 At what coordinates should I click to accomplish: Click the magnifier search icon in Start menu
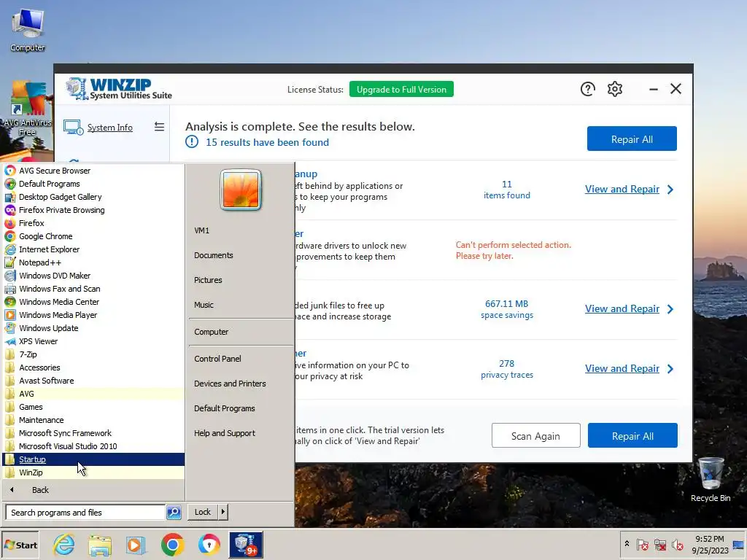coord(174,513)
